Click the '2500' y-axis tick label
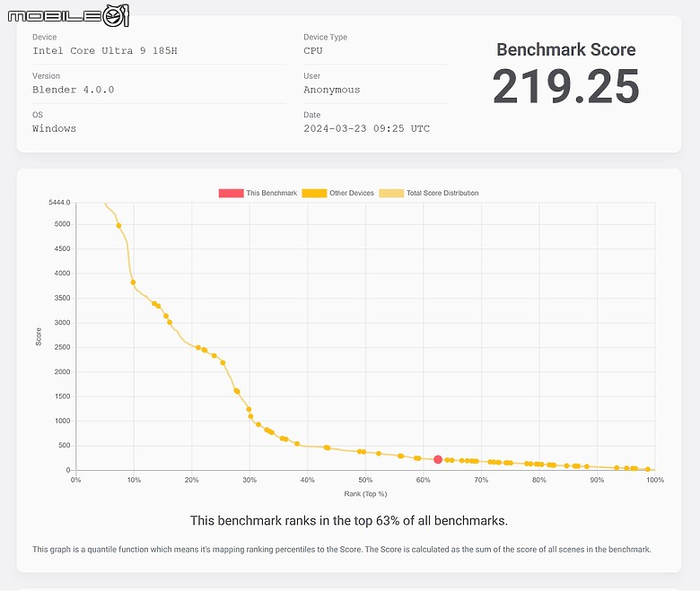The image size is (700, 591). [62, 347]
